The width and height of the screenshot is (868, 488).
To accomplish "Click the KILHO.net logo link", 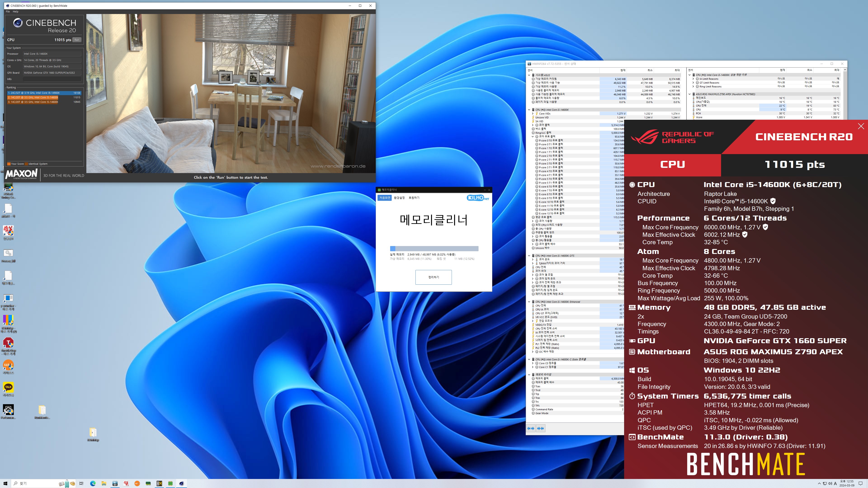I will coord(478,198).
